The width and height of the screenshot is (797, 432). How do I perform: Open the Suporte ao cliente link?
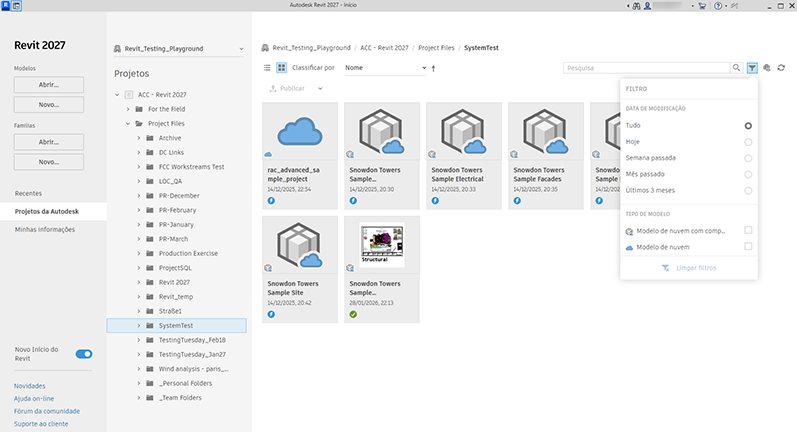pyautogui.click(x=41, y=424)
